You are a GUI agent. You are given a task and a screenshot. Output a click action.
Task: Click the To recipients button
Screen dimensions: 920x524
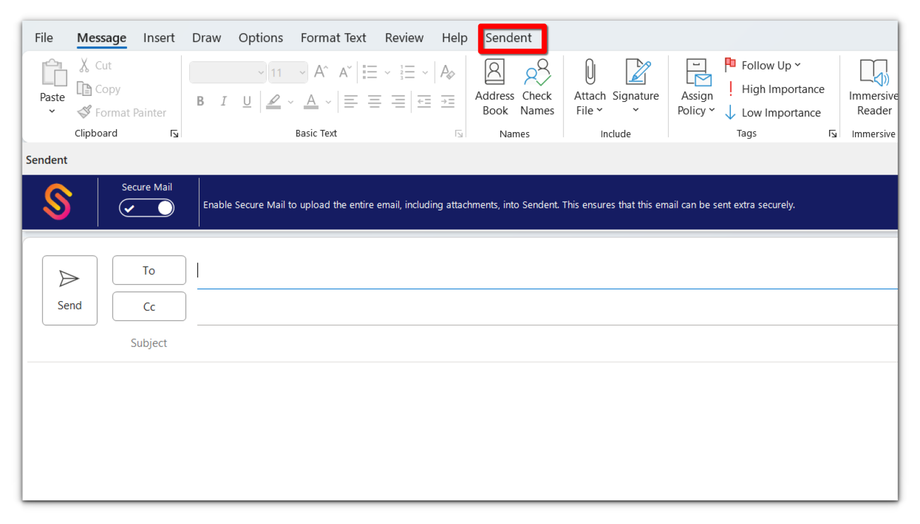149,270
